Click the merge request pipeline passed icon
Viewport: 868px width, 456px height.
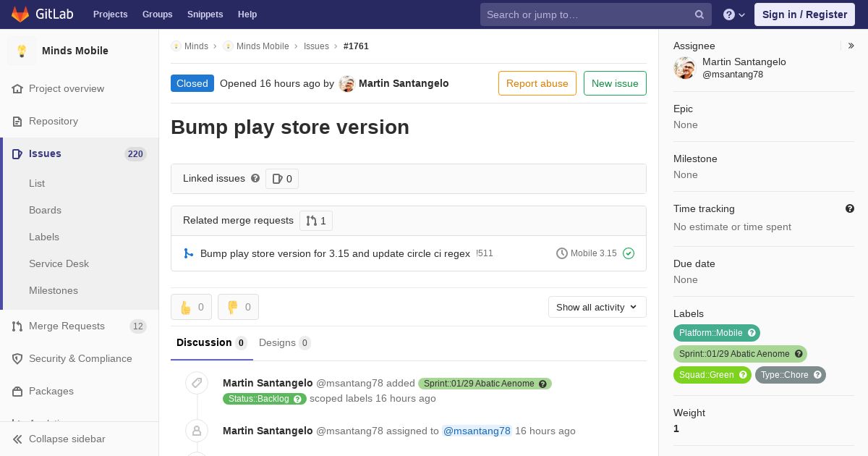(x=629, y=253)
